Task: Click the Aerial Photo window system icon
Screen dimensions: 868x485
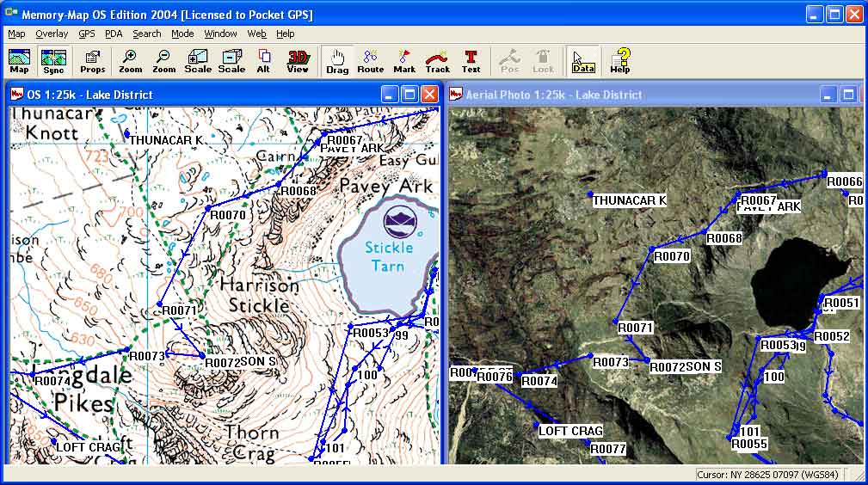Action: click(456, 94)
